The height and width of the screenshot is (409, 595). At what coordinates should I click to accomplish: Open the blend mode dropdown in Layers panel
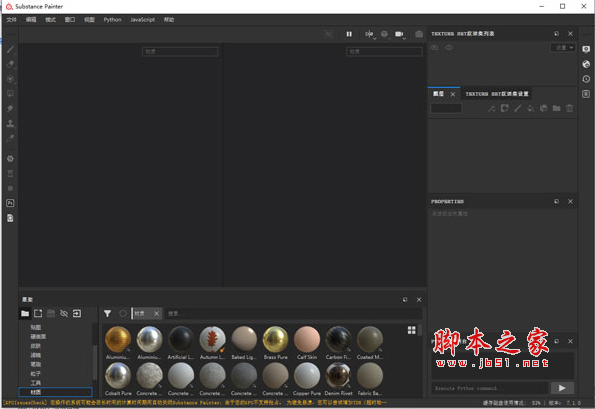[446, 109]
